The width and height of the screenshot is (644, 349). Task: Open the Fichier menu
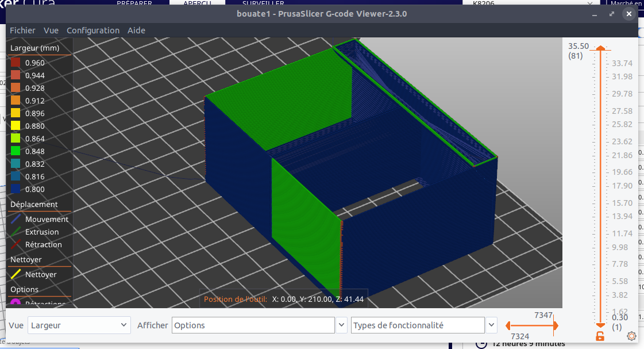[x=22, y=30]
